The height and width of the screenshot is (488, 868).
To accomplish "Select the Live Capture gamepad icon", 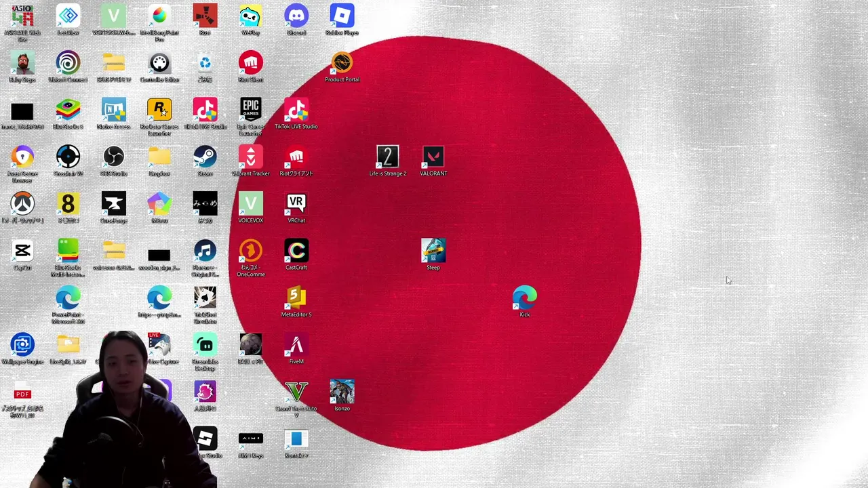I will point(159,345).
